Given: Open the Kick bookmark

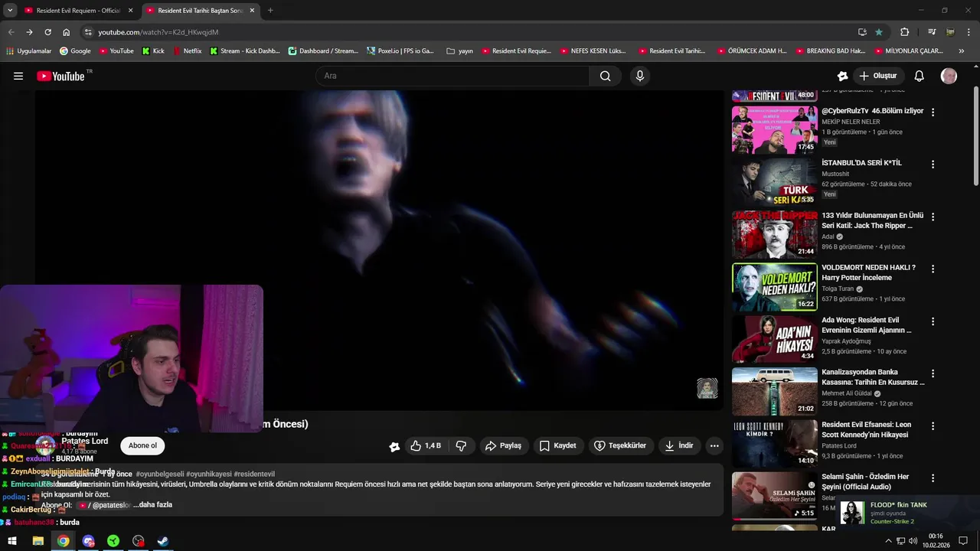Looking at the screenshot, I should click(x=153, y=51).
